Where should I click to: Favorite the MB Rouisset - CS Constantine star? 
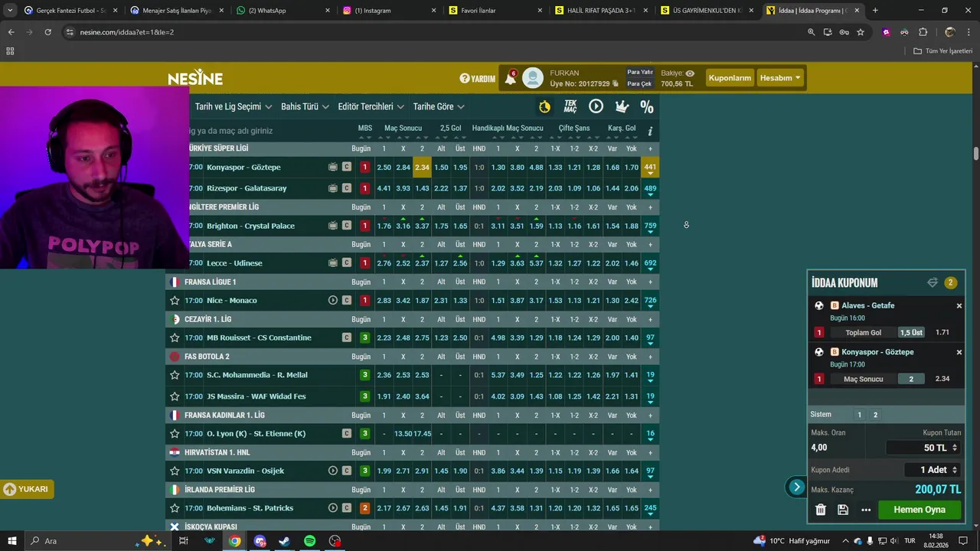pos(175,337)
